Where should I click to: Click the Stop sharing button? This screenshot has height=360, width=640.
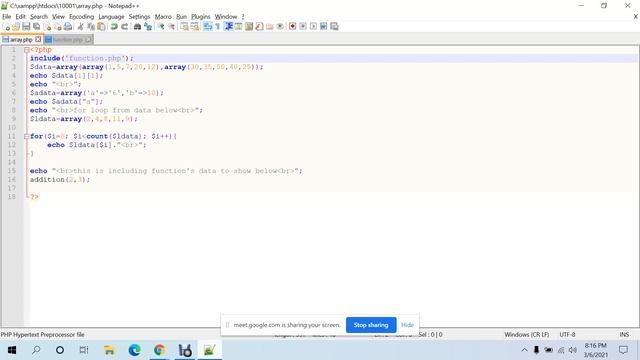(x=371, y=325)
